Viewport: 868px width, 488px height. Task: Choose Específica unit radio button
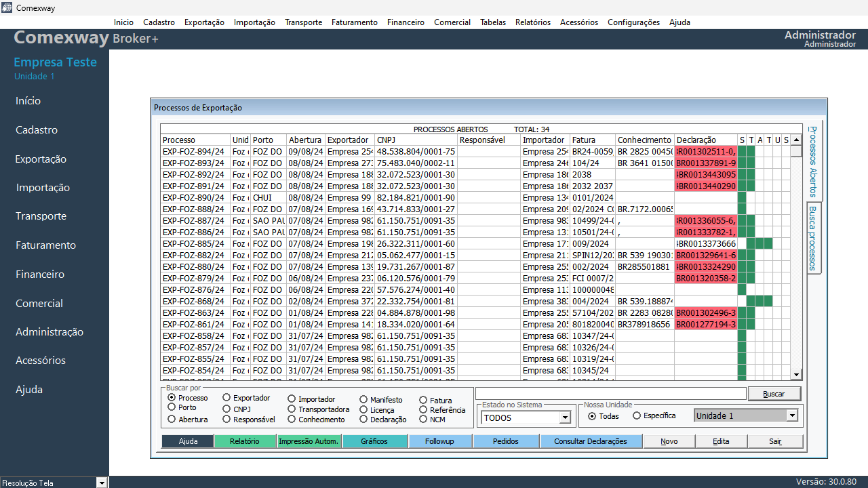(x=637, y=415)
